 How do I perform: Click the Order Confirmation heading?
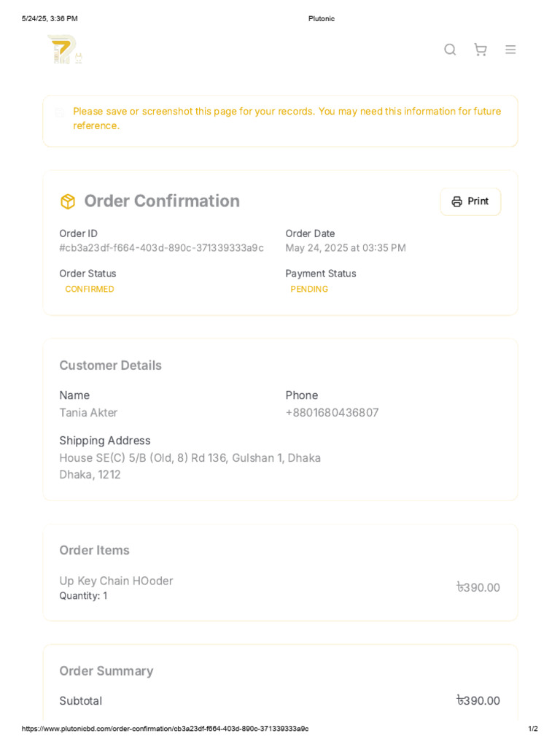coord(162,201)
